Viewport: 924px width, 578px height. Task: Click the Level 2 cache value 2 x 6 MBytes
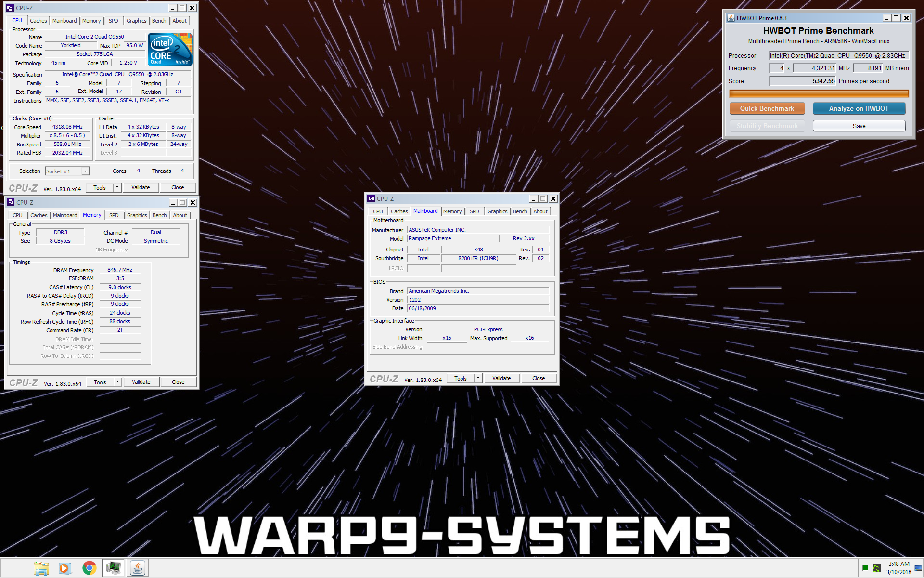tap(143, 144)
